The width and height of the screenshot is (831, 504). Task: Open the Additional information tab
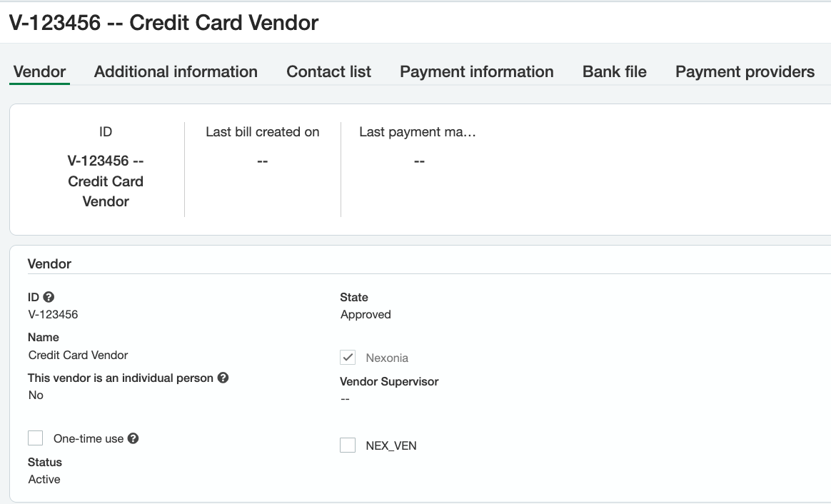coord(176,72)
